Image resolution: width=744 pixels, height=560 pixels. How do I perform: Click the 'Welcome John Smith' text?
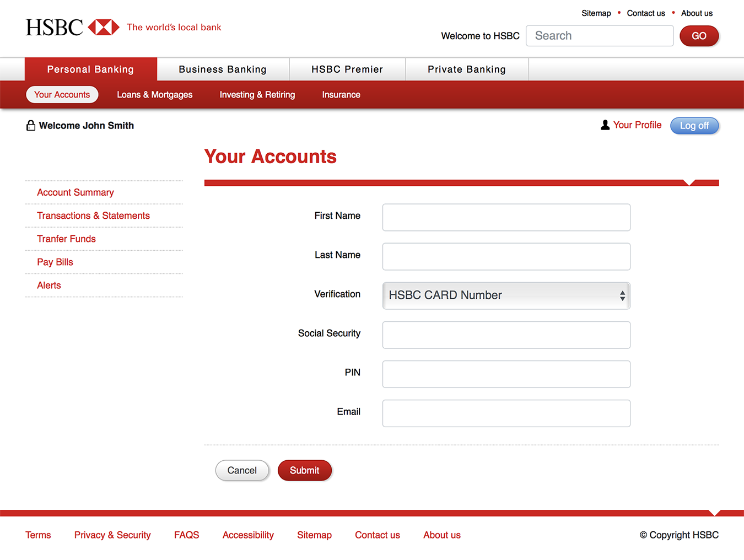87,126
